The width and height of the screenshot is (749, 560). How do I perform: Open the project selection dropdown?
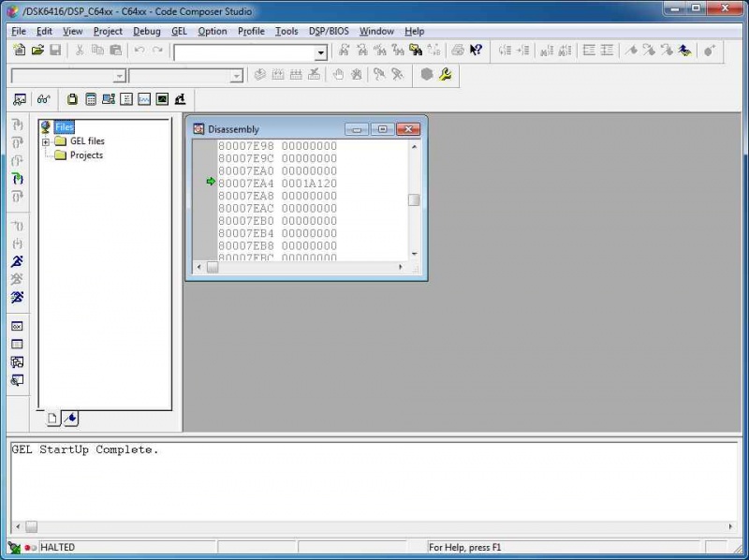[119, 76]
